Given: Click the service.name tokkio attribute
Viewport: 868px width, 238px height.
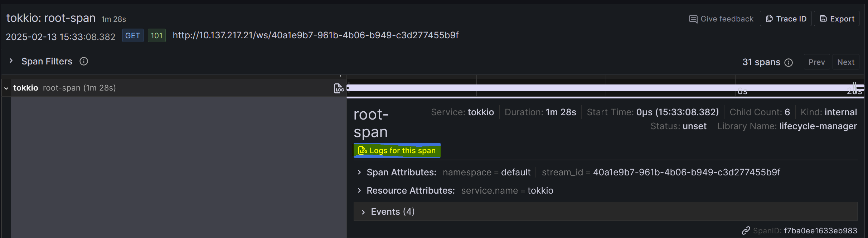Looking at the screenshot, I should pyautogui.click(x=507, y=191).
